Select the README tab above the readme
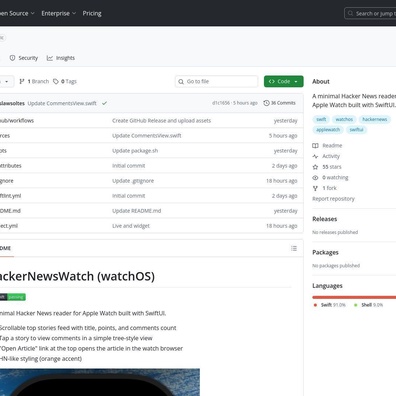The width and height of the screenshot is (396, 396). (x=6, y=248)
